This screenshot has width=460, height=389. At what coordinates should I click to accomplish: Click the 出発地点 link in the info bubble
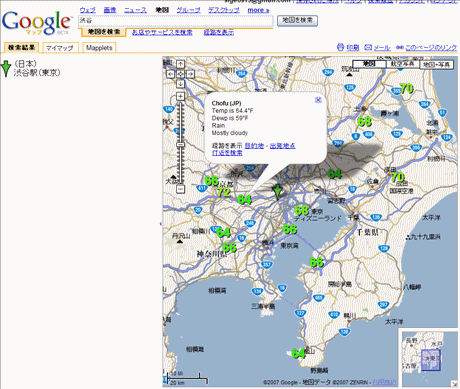click(x=283, y=146)
